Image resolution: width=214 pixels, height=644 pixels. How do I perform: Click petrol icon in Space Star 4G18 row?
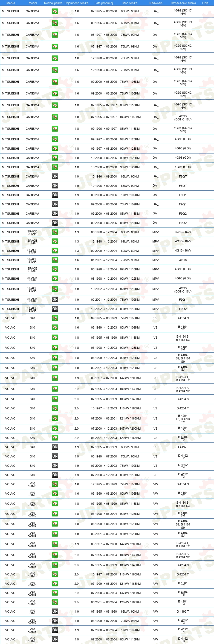click(55, 260)
